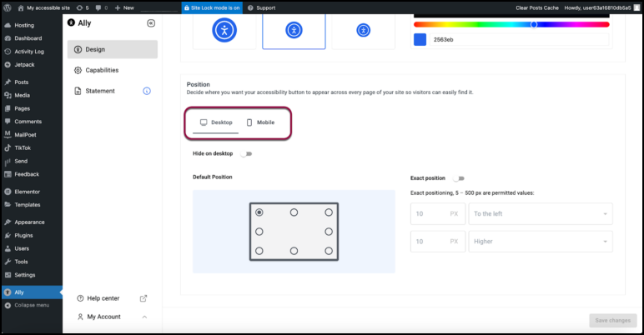Click Clear Posts Cache
The image size is (644, 335).
(536, 7)
